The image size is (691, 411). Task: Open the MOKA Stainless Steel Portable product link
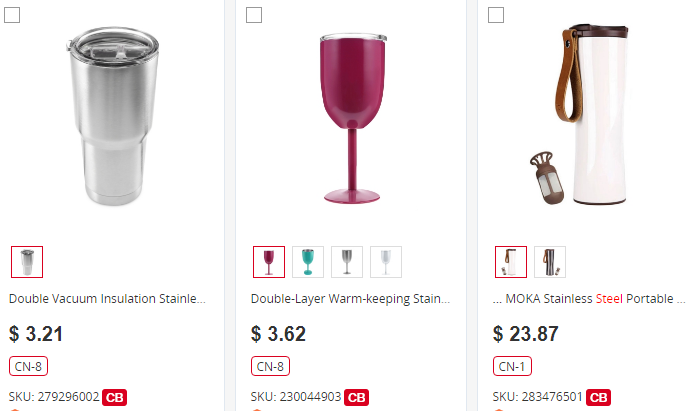[x=590, y=298]
